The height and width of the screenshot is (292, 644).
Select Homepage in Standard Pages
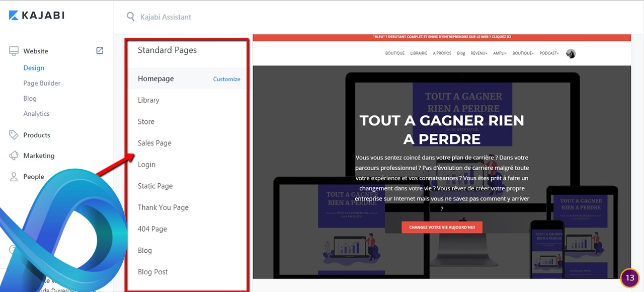[156, 79]
